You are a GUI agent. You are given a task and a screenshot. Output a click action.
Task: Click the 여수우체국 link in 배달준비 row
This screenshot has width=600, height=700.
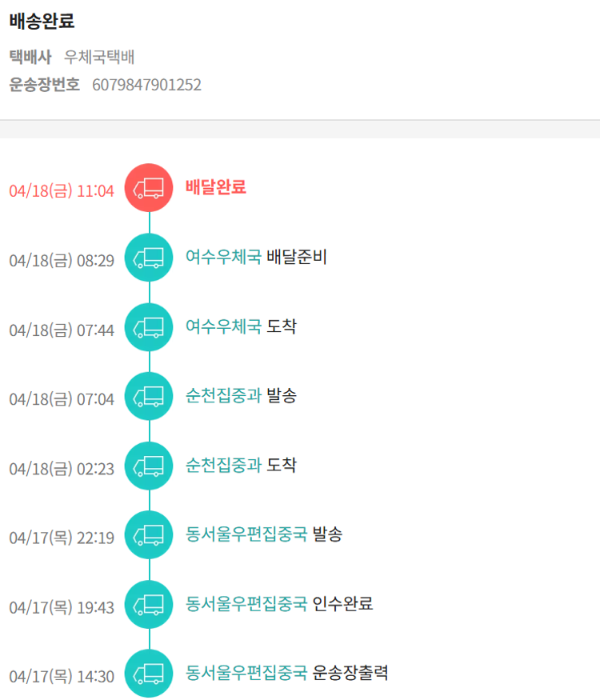click(x=223, y=258)
